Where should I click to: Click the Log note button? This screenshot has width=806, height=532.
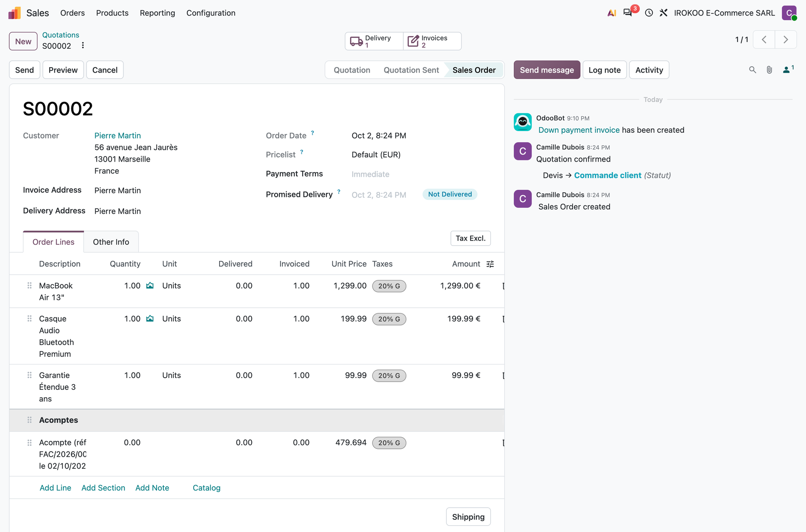[x=604, y=70]
